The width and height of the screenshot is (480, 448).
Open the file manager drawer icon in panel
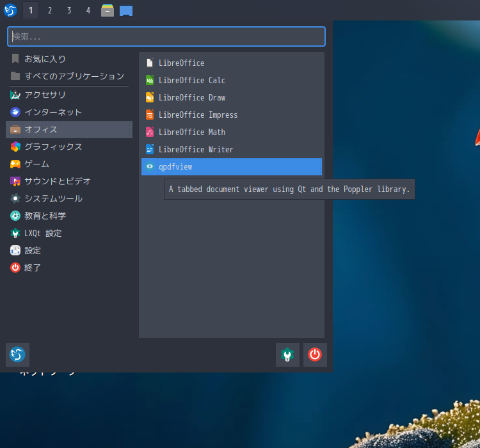point(108,10)
